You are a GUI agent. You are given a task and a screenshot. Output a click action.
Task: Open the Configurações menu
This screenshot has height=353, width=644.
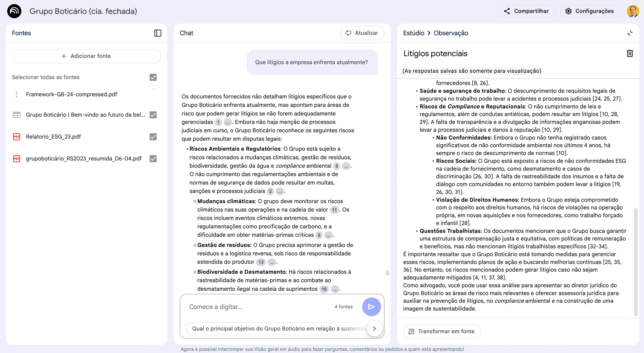click(590, 11)
